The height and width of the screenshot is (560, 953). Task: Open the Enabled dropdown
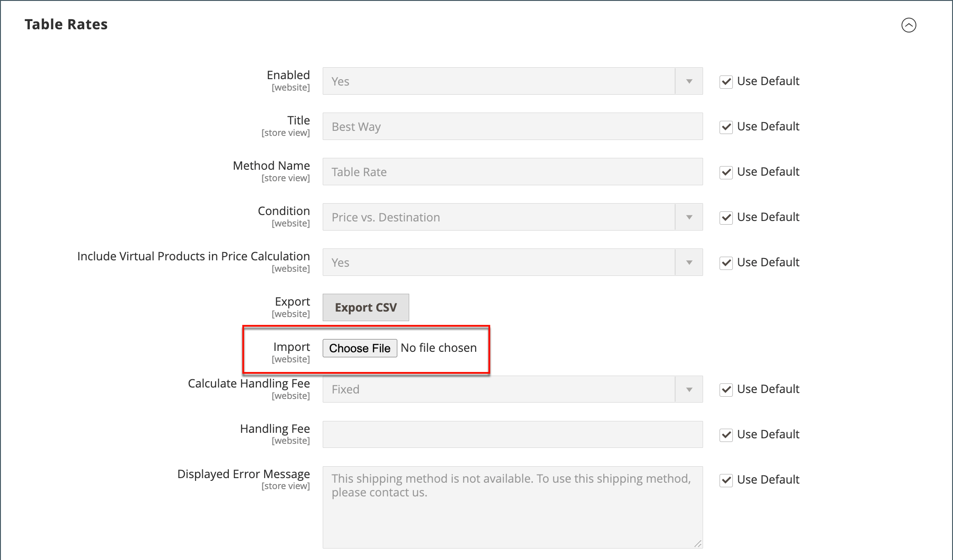[512, 81]
